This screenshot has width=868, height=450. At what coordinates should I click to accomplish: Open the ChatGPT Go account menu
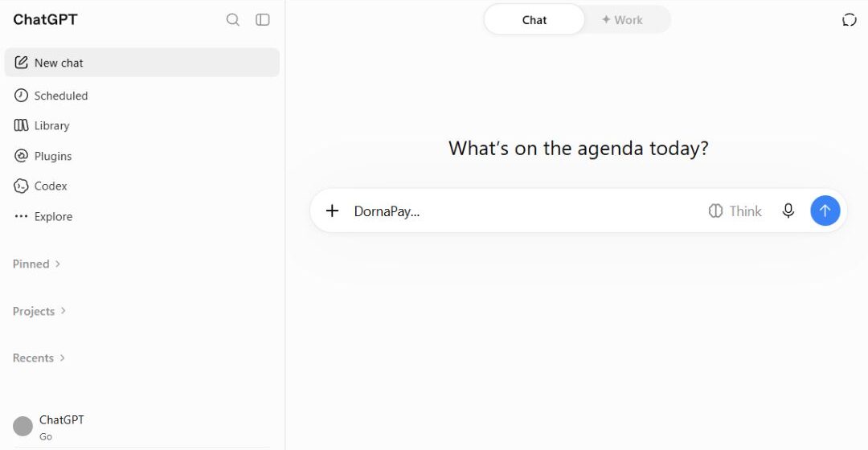tap(141, 427)
